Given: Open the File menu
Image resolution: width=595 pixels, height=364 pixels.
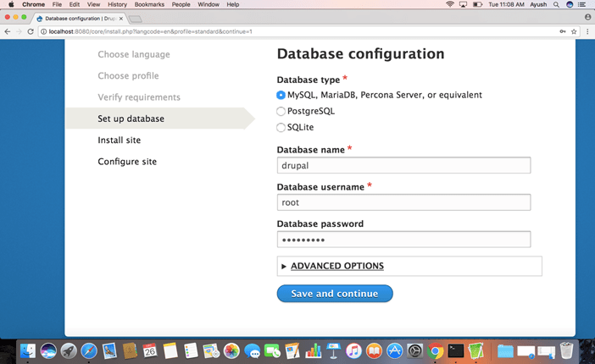Looking at the screenshot, I should (57, 4).
